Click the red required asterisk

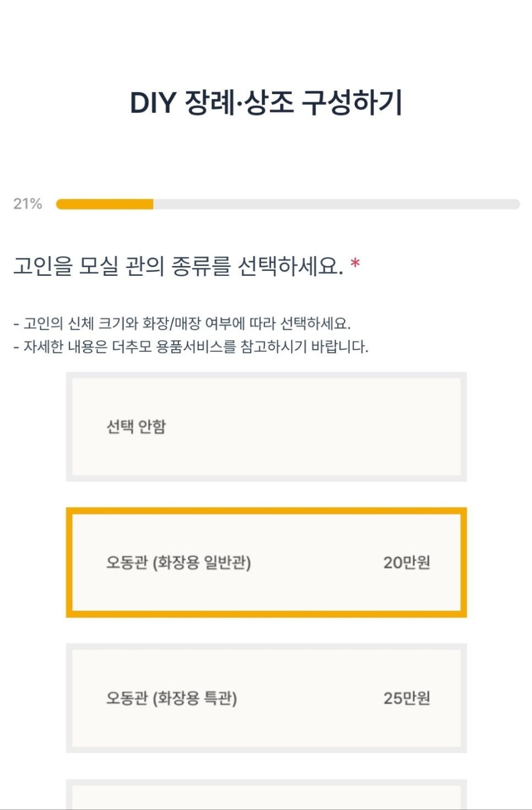click(x=355, y=263)
